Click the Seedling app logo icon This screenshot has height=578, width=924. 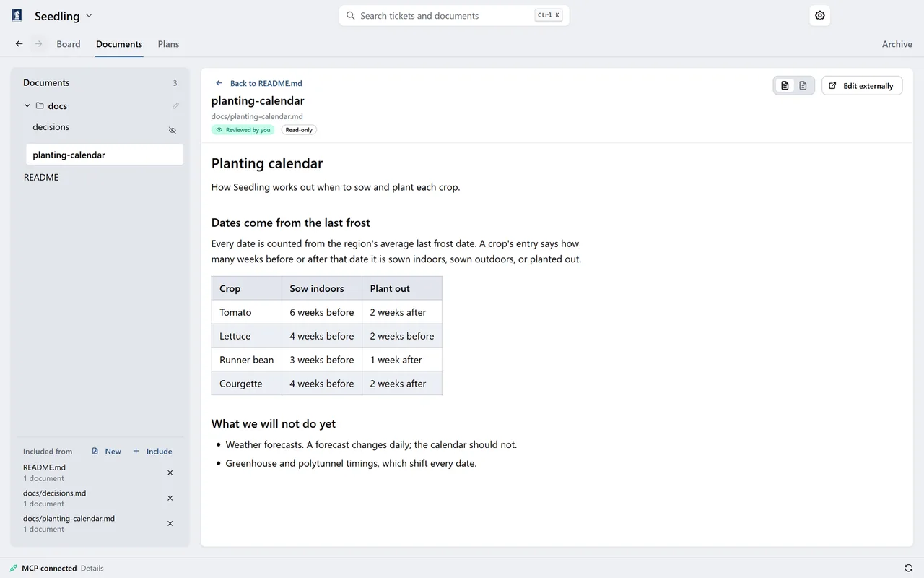17,15
